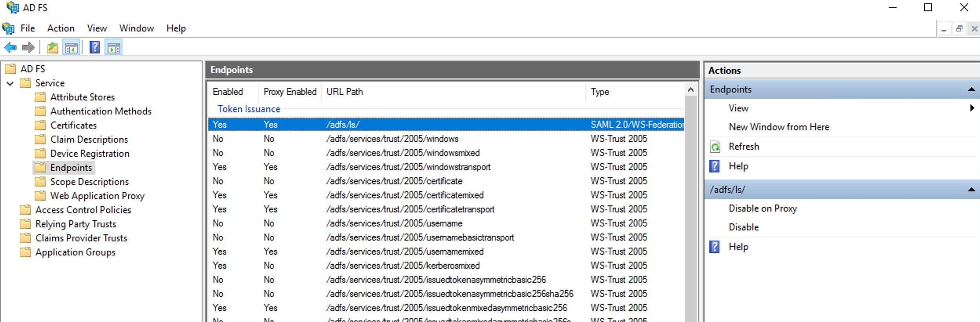Click the Up One Level folder icon
Viewport: 980px width, 322px height.
tap(53, 48)
